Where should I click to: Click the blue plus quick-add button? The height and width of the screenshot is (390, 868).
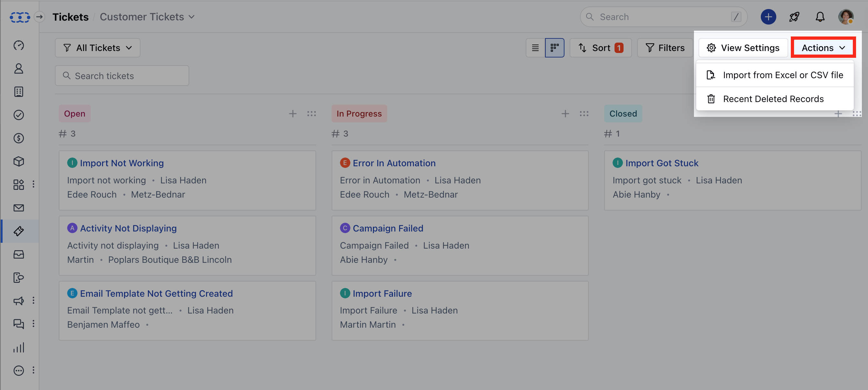[768, 17]
